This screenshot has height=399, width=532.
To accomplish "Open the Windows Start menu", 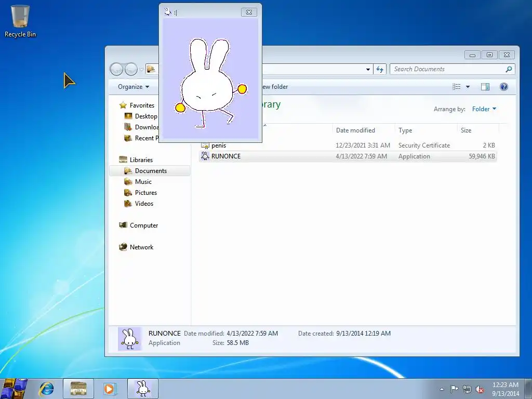I will point(14,389).
